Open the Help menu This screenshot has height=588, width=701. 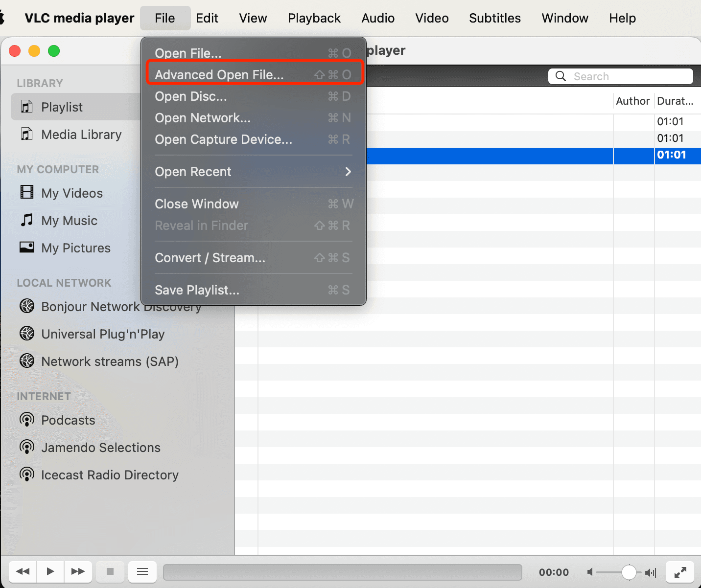[x=622, y=18]
